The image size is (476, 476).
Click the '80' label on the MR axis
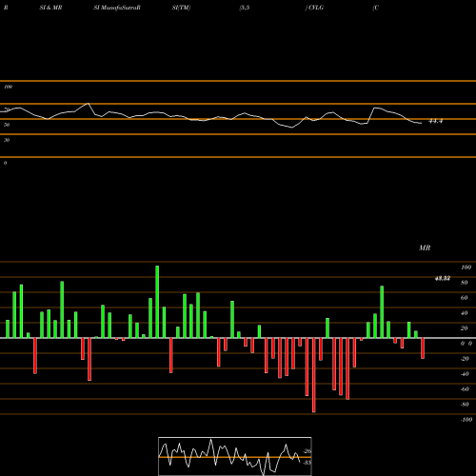[465, 283]
